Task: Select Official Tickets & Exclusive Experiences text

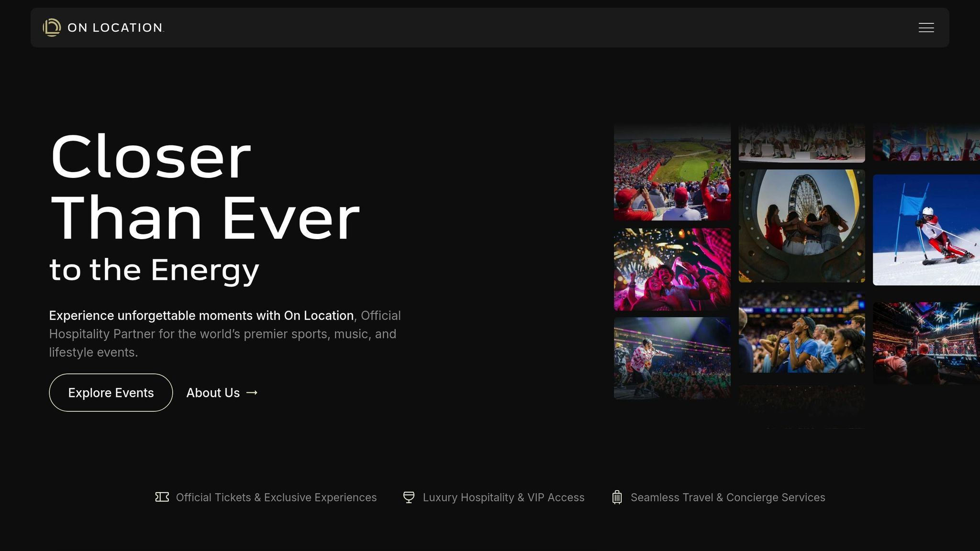Action: tap(276, 497)
